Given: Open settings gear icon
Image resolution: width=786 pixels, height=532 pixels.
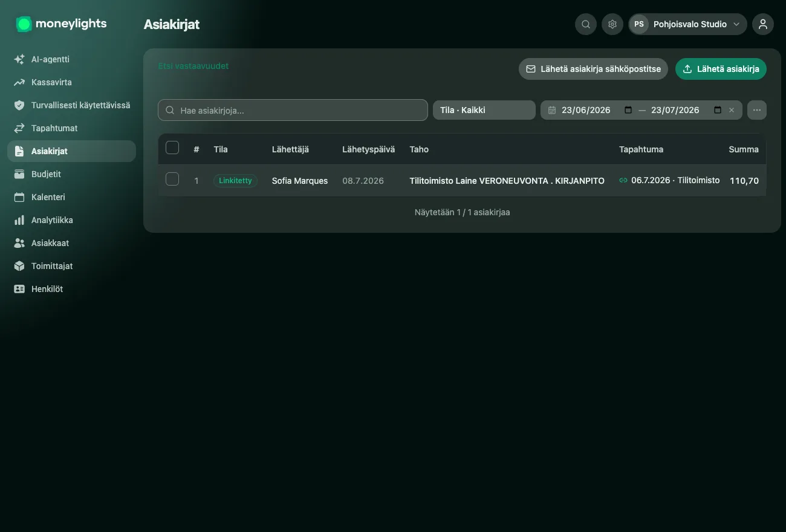Looking at the screenshot, I should tap(612, 24).
